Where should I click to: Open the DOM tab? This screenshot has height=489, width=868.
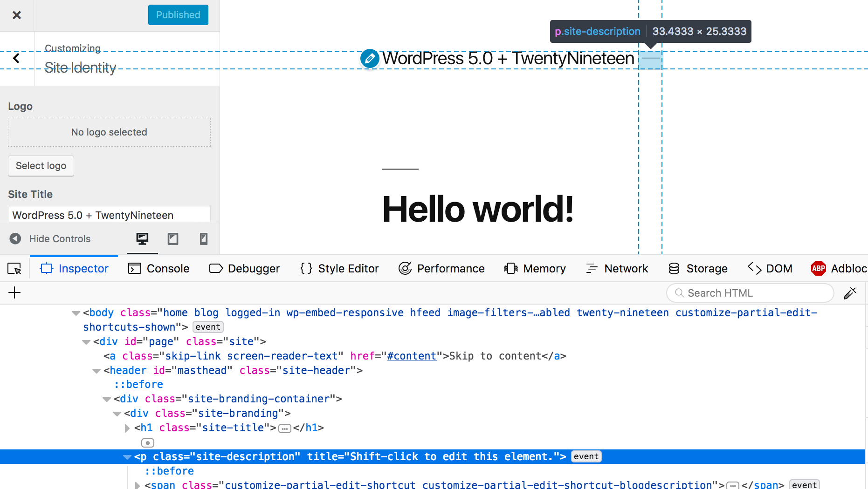[x=770, y=269]
